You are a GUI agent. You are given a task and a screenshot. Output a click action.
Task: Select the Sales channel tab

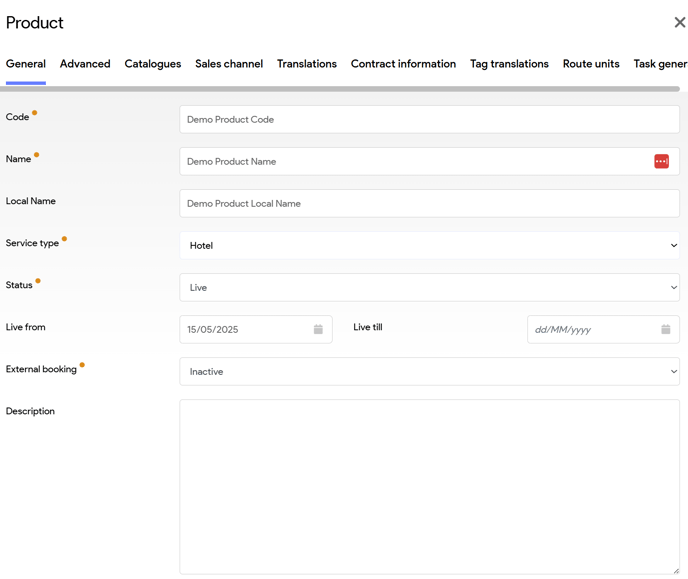[229, 64]
